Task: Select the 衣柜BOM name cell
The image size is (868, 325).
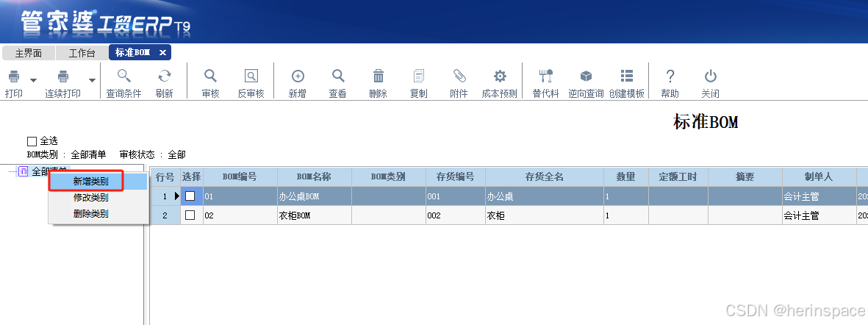Action: (314, 215)
